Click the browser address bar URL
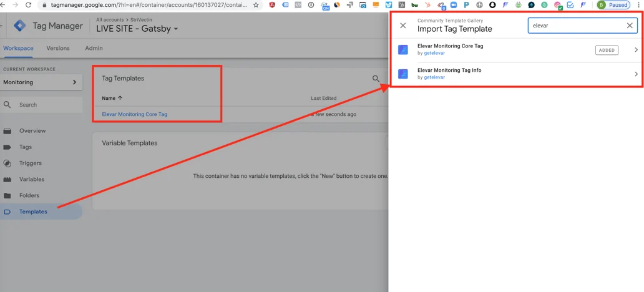 coord(149,5)
